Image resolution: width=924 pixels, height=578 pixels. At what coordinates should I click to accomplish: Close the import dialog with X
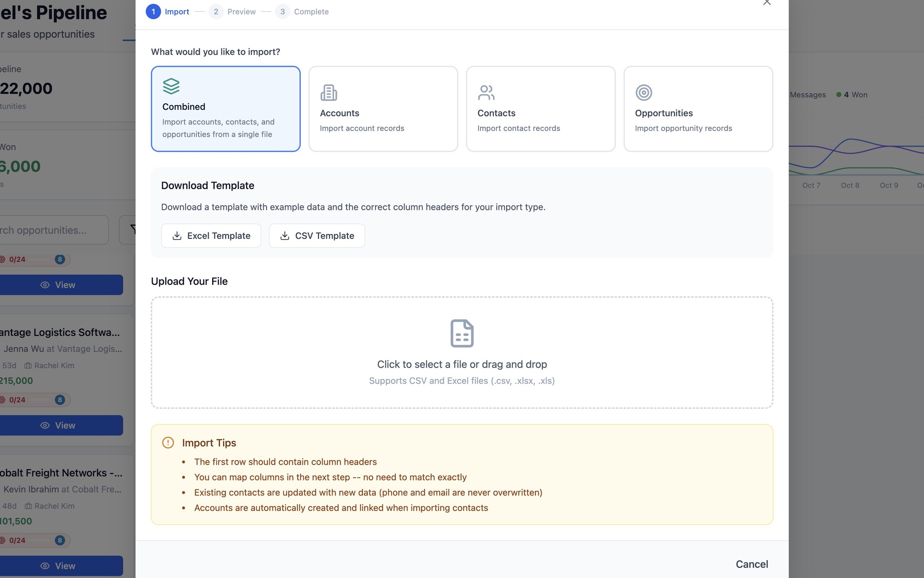click(767, 2)
